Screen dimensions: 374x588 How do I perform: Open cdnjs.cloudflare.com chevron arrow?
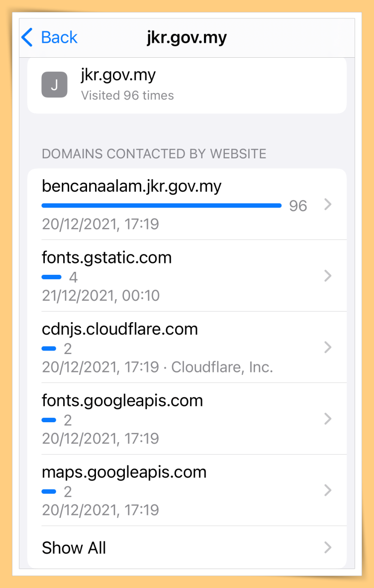tap(328, 347)
